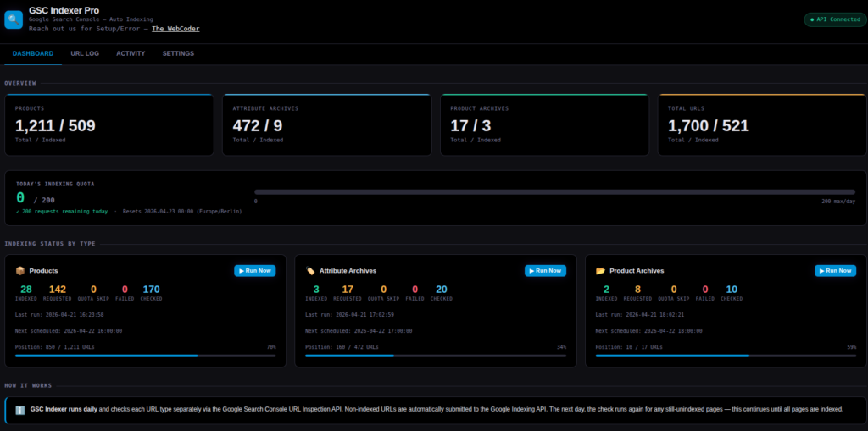Open The WebCoder link
Image resolution: width=868 pixels, height=431 pixels.
(x=175, y=29)
